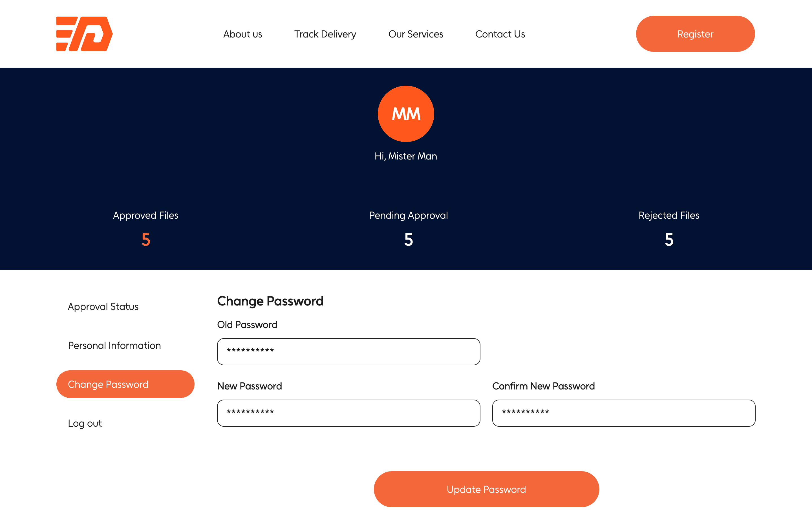Focus the Old Password field
Screen dimensions: 812x516
348,351
